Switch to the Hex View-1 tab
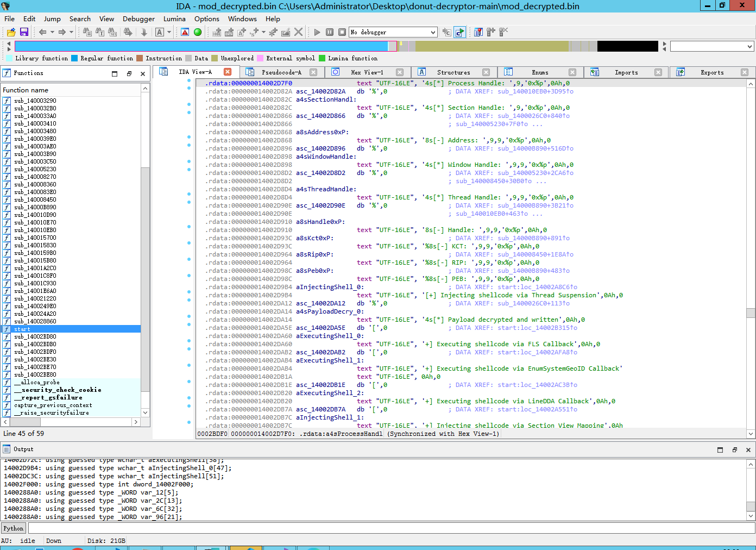 pos(367,72)
